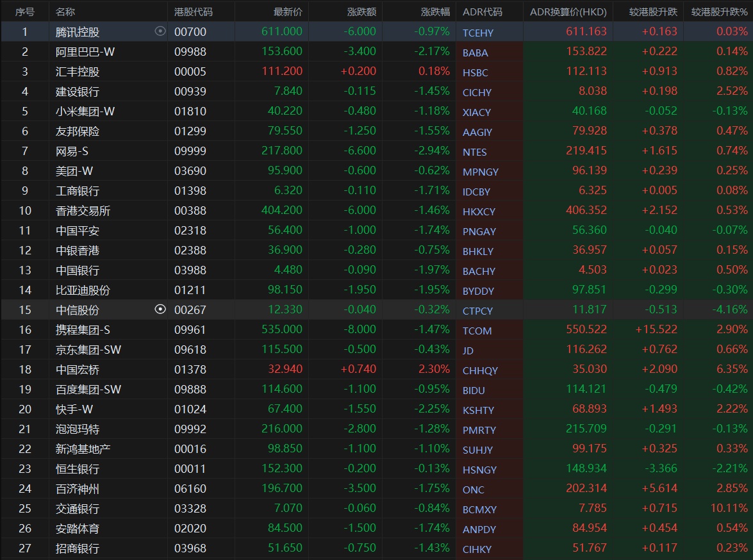Select the 中信股份 stock name
The width and height of the screenshot is (753, 560).
[x=78, y=310]
